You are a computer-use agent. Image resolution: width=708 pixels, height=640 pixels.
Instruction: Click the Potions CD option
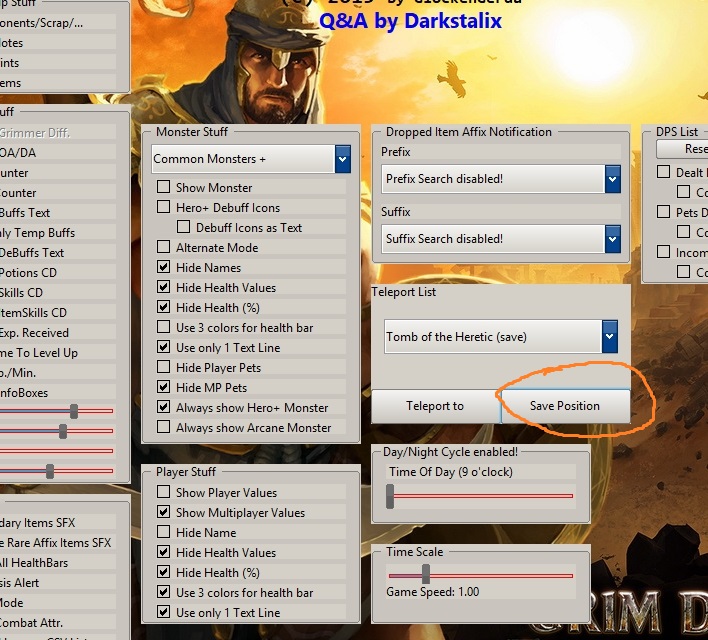28,273
